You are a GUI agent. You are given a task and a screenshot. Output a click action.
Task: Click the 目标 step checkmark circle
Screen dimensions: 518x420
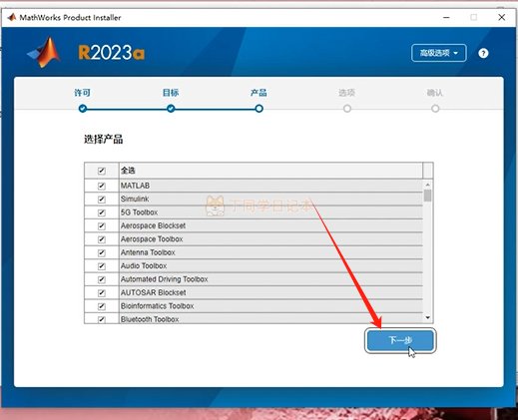coord(171,109)
